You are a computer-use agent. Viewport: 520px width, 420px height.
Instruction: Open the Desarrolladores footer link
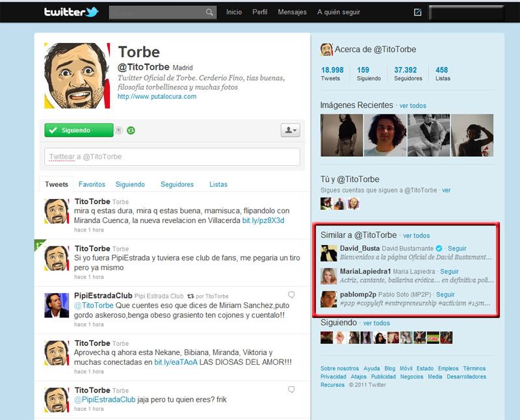(x=466, y=377)
